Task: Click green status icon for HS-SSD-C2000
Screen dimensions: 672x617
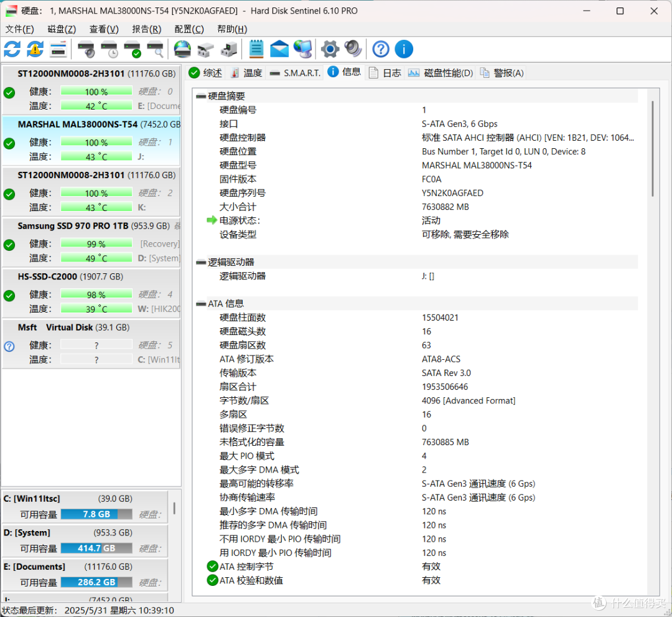Action: click(x=9, y=296)
